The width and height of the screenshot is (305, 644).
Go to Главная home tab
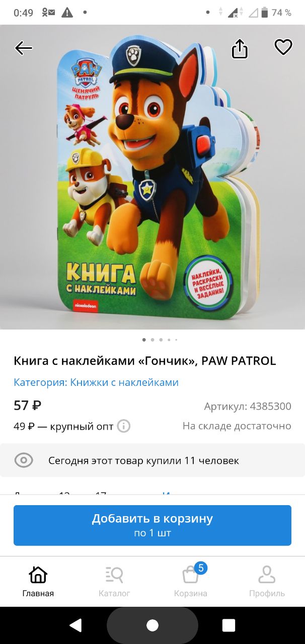(x=38, y=581)
